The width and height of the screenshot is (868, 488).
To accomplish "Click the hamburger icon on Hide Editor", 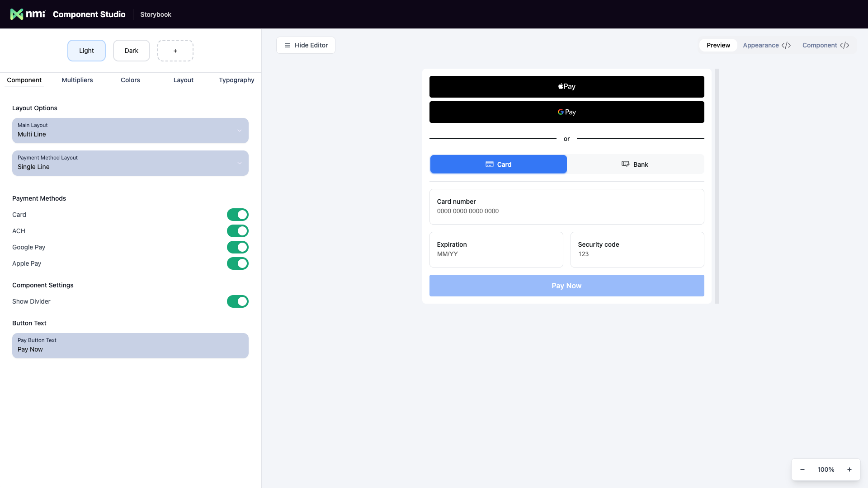I will coord(287,45).
